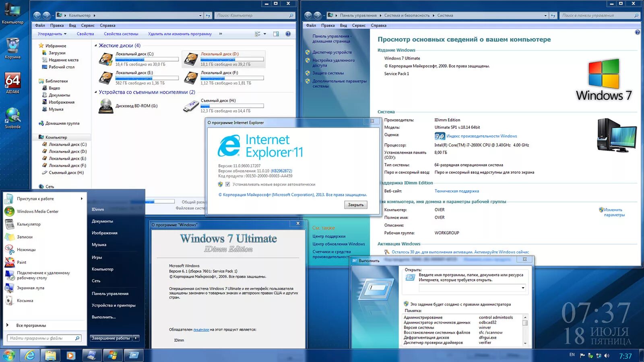
Task: Open the Корзина recycle bin icon
Action: (x=12, y=48)
